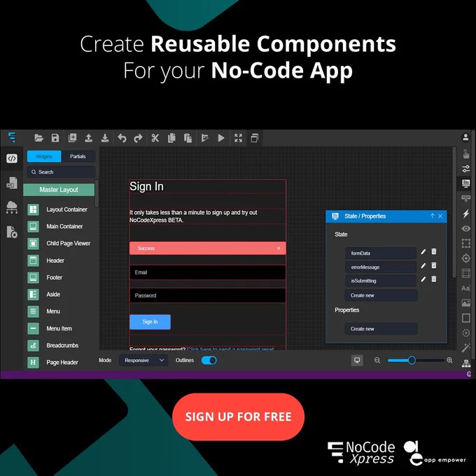Click the Password input on canvas
The image size is (476, 476).
coord(208,295)
